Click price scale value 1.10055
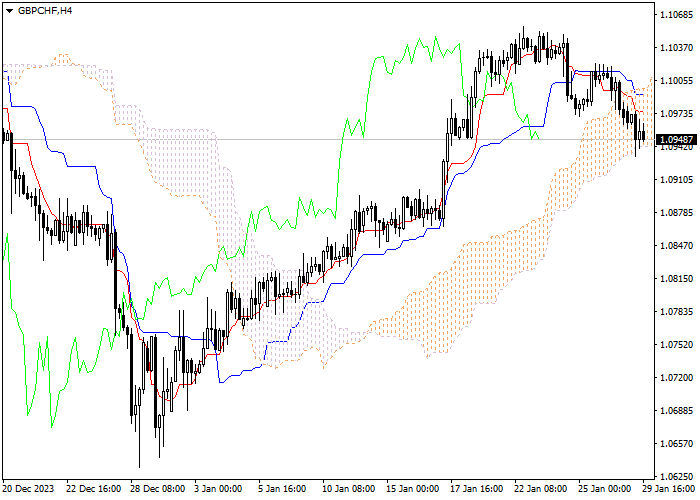 [676, 80]
